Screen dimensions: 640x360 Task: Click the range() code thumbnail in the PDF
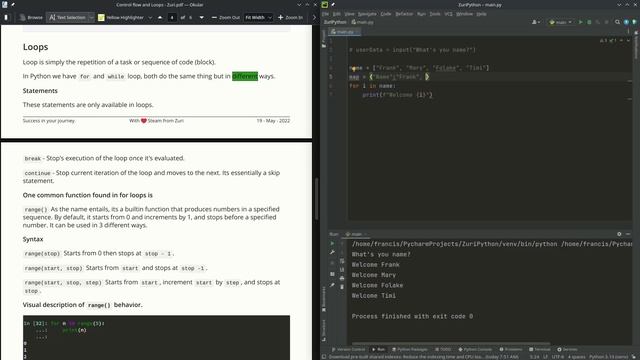(x=156, y=338)
